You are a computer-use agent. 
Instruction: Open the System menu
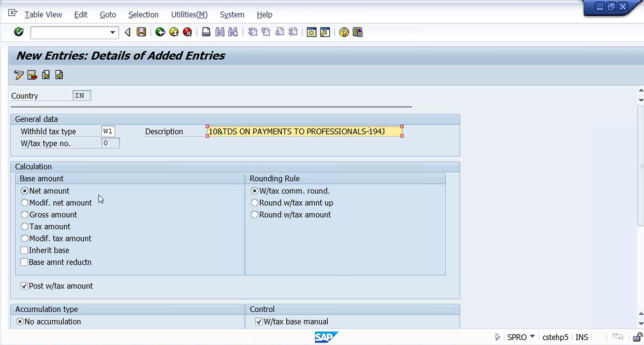coord(232,15)
